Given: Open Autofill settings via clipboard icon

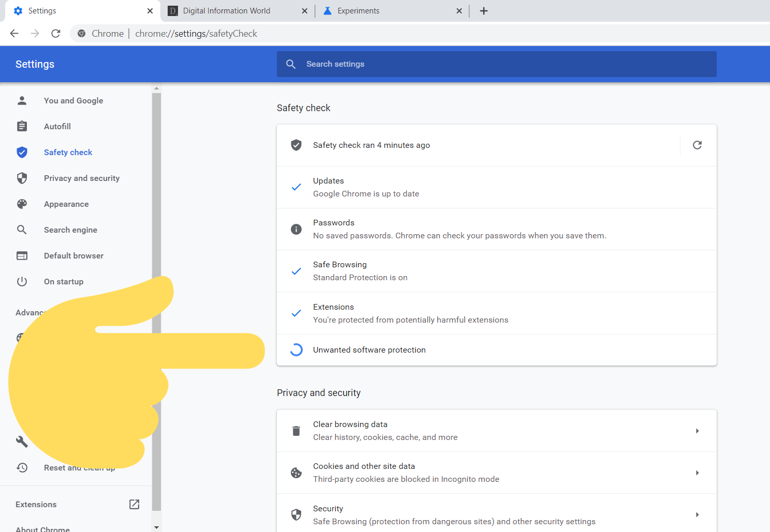Looking at the screenshot, I should tap(22, 126).
